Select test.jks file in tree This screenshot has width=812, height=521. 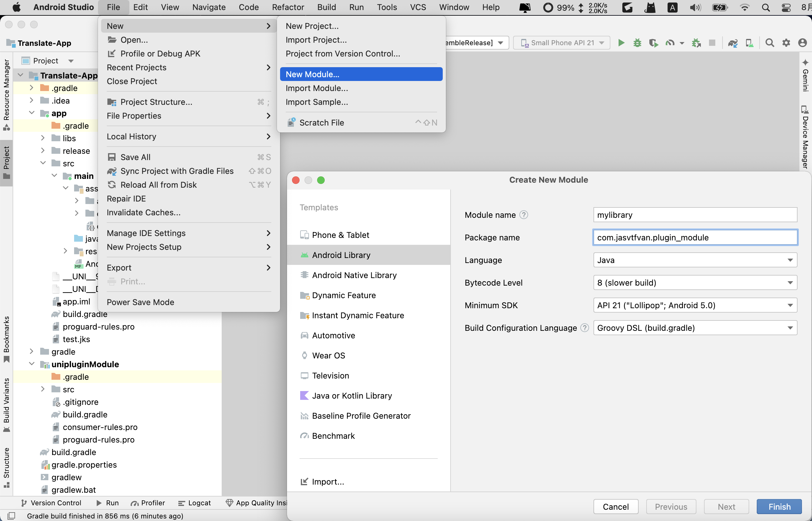[x=76, y=339]
